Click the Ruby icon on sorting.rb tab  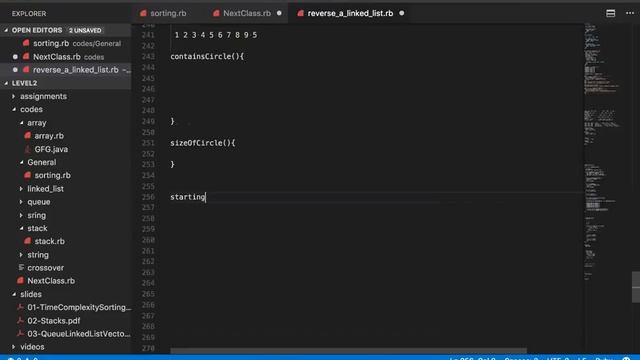pyautogui.click(x=143, y=13)
